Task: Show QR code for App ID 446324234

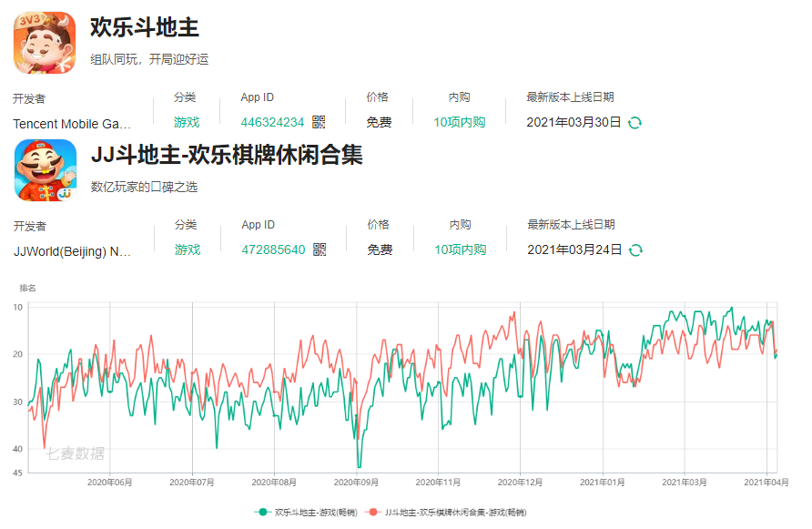Action: [x=319, y=122]
